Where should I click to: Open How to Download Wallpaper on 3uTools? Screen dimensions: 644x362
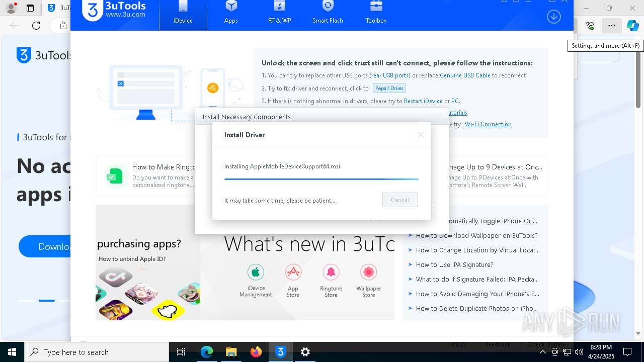click(x=476, y=235)
